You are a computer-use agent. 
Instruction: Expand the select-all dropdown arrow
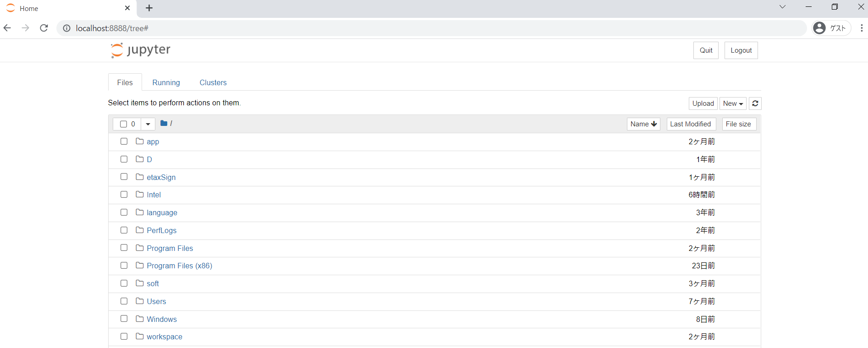point(148,124)
